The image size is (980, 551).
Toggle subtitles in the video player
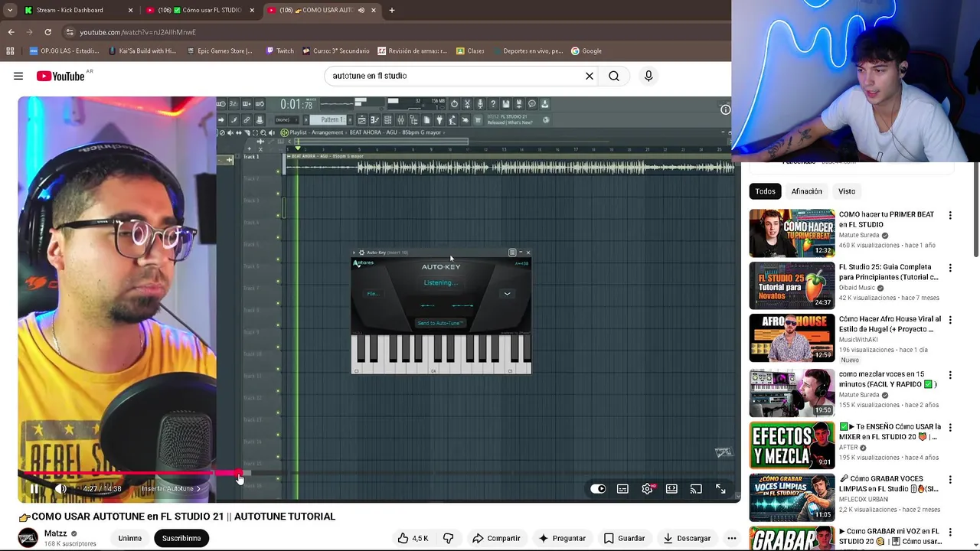pyautogui.click(x=623, y=489)
